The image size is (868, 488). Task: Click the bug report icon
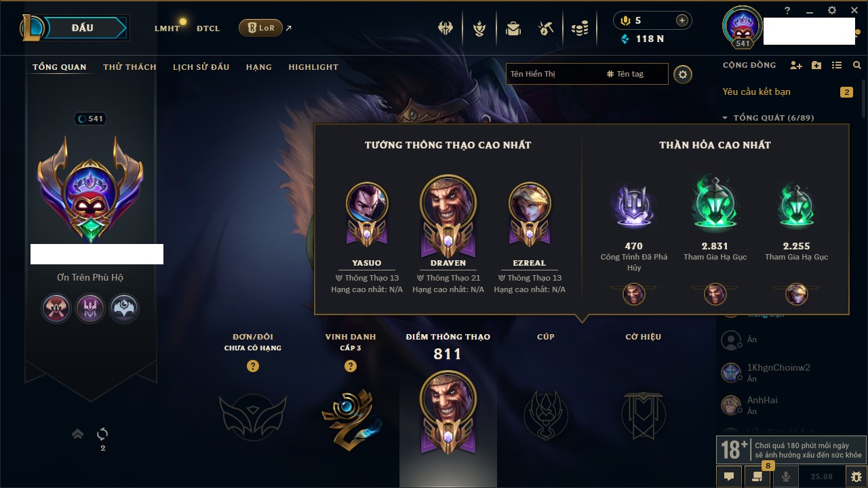(x=856, y=476)
